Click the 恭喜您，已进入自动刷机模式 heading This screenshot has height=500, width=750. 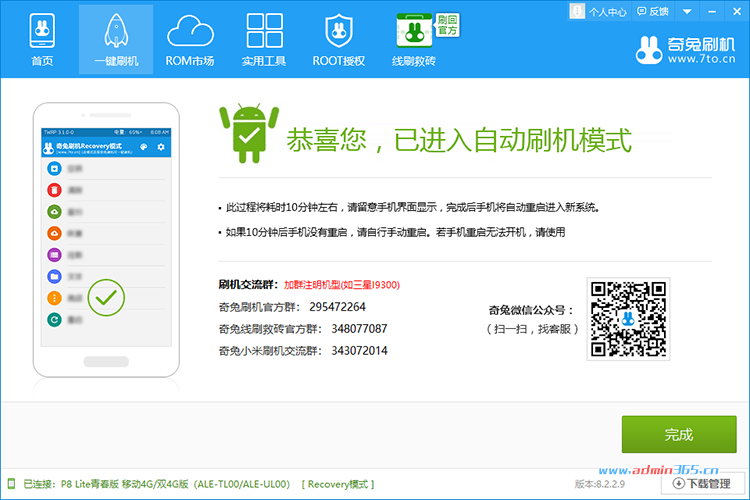pyautogui.click(x=459, y=140)
